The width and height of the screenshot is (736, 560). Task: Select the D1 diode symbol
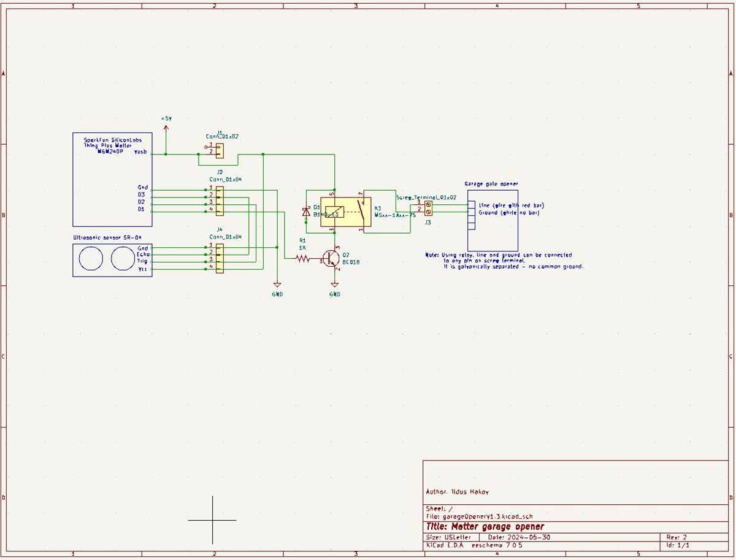(x=306, y=212)
